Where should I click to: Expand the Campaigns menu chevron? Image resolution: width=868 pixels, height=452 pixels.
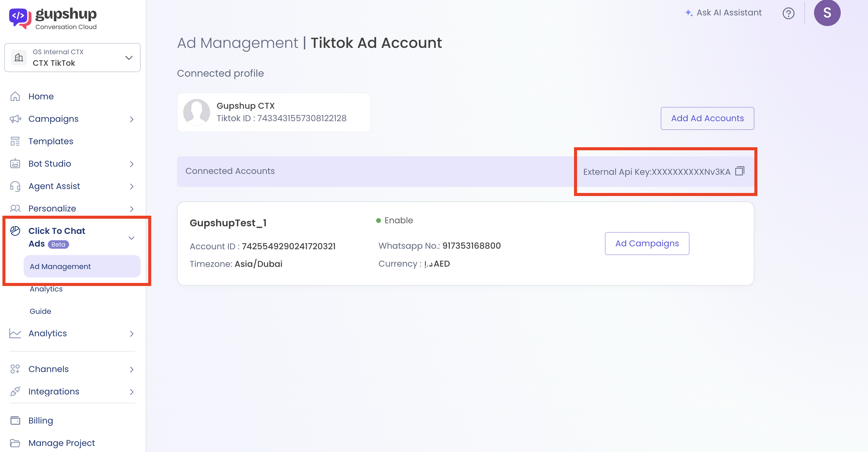[132, 119]
